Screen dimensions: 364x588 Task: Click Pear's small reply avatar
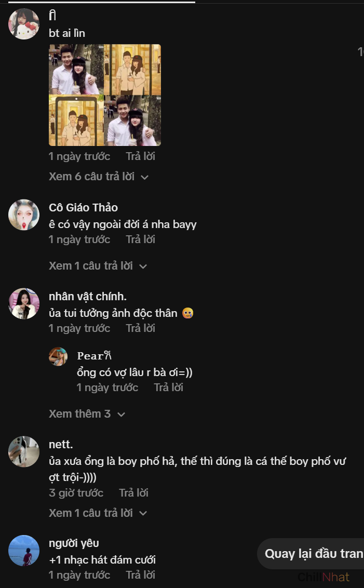tap(58, 356)
